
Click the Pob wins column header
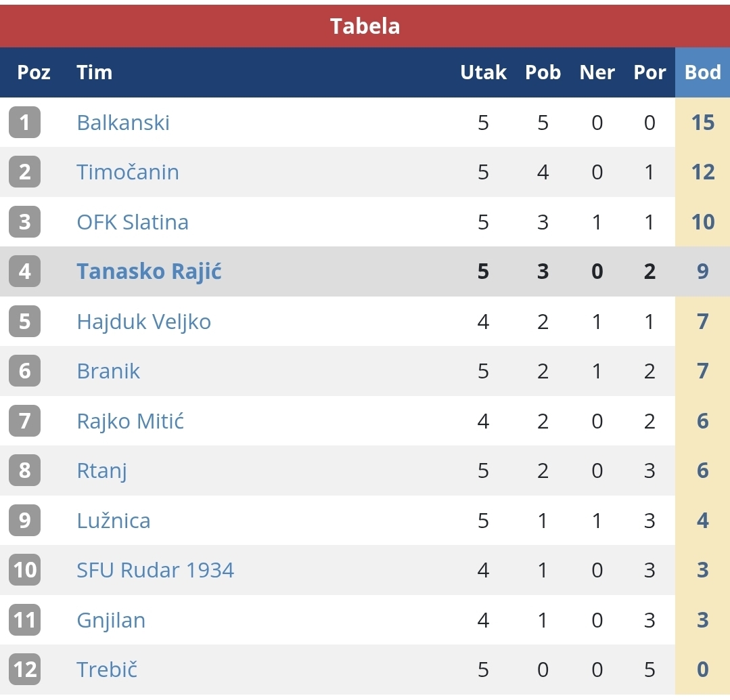tap(543, 72)
